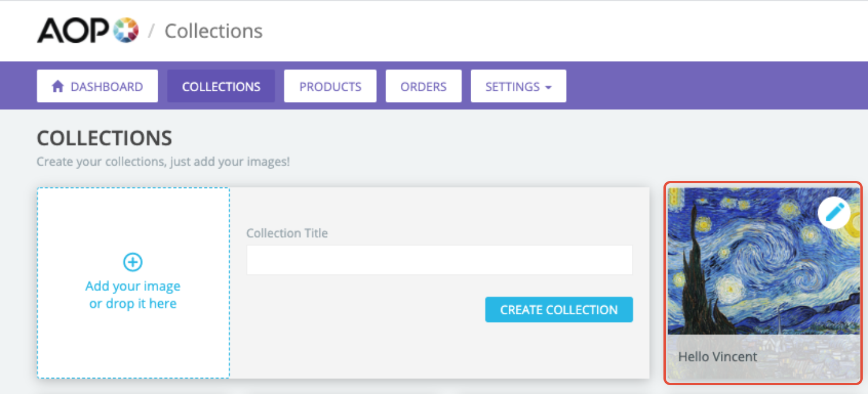Click the COLLECTIONS page heading
The image size is (868, 394).
point(104,138)
